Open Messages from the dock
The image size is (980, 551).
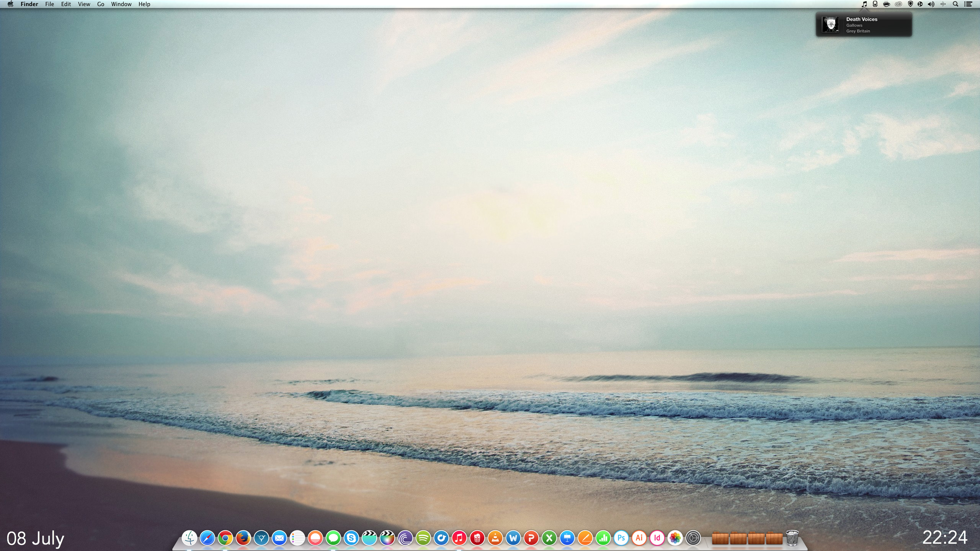tap(333, 538)
